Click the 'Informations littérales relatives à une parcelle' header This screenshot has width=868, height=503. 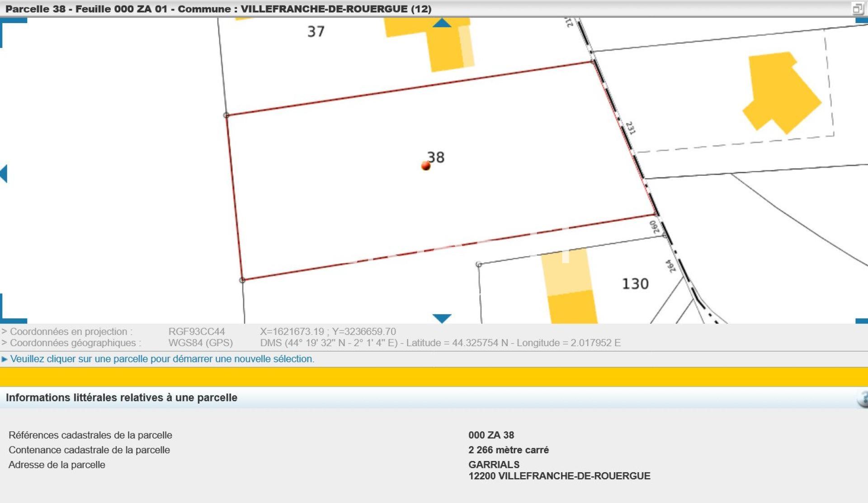click(x=121, y=398)
